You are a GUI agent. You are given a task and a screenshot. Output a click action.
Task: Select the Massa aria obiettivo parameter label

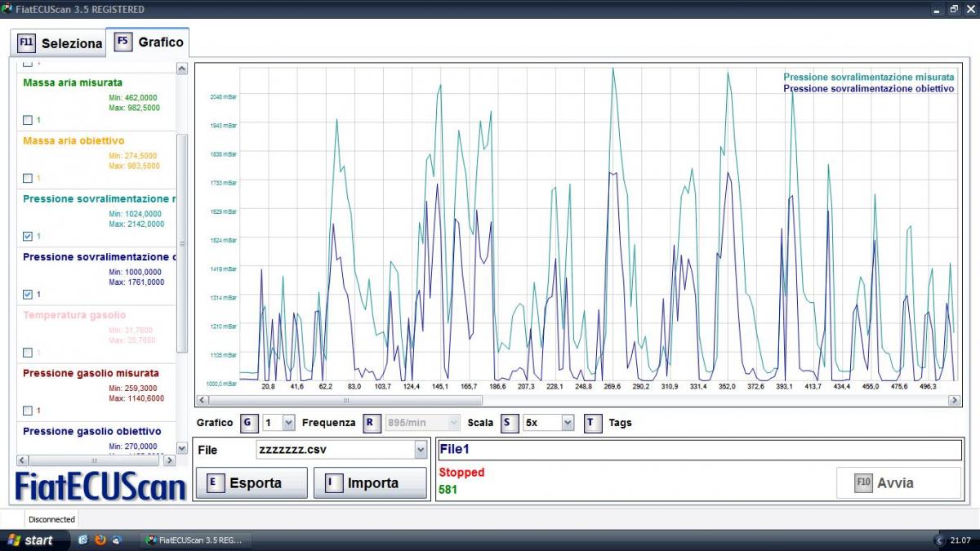coord(73,140)
